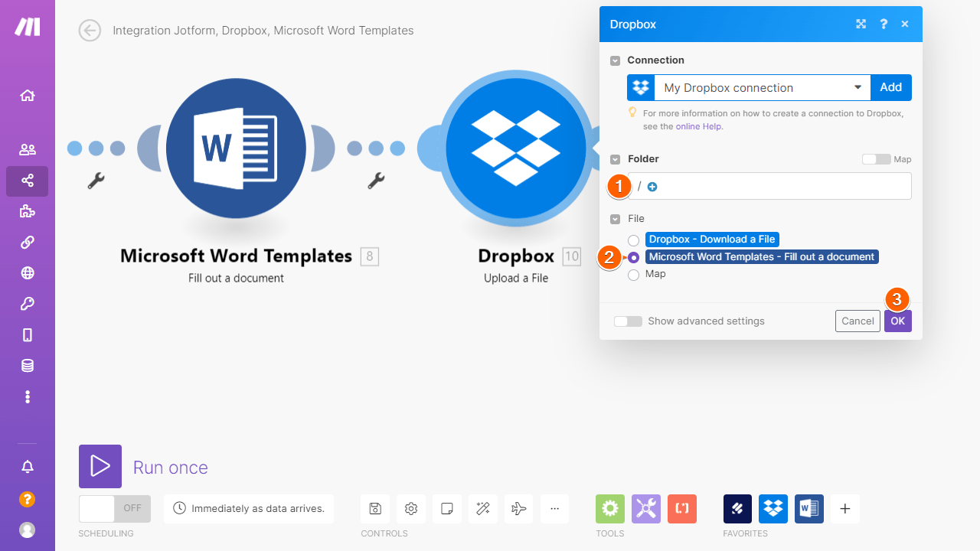
Task: Select 'Microsoft Word Templates - Fill out a document' radio
Action: pos(633,257)
